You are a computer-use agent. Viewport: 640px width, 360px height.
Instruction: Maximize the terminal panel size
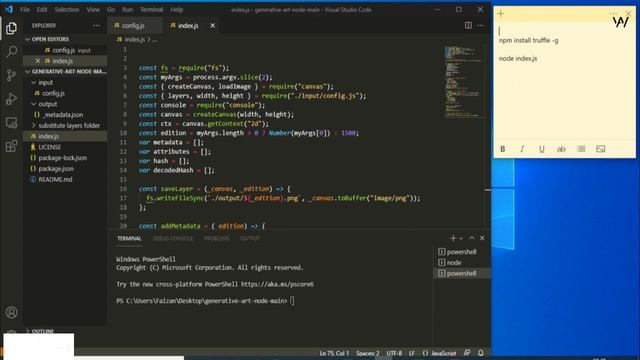point(472,238)
